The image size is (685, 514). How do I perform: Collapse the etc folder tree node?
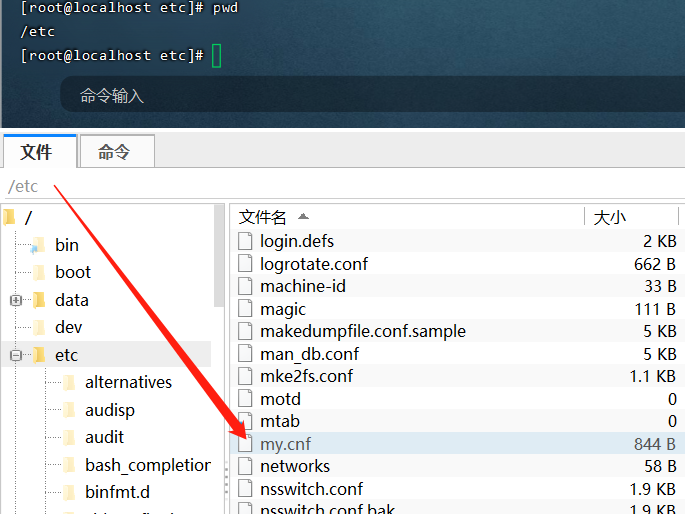click(15, 355)
